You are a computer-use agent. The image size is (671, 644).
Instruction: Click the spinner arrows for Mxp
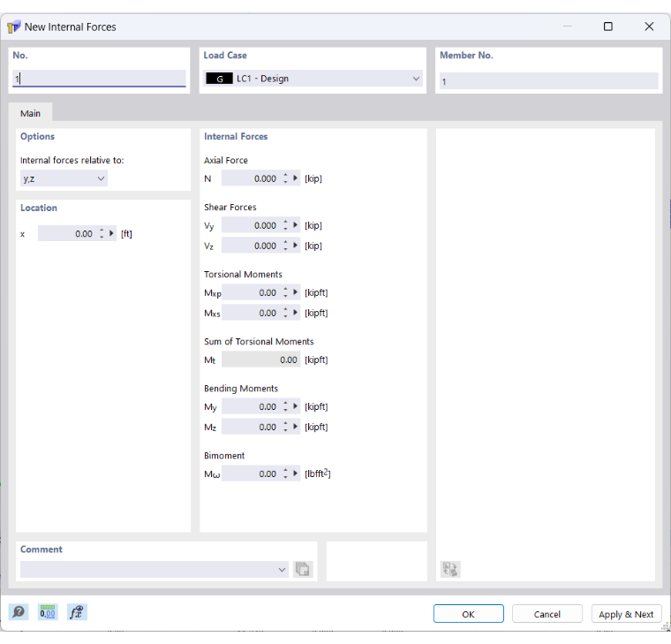[285, 292]
